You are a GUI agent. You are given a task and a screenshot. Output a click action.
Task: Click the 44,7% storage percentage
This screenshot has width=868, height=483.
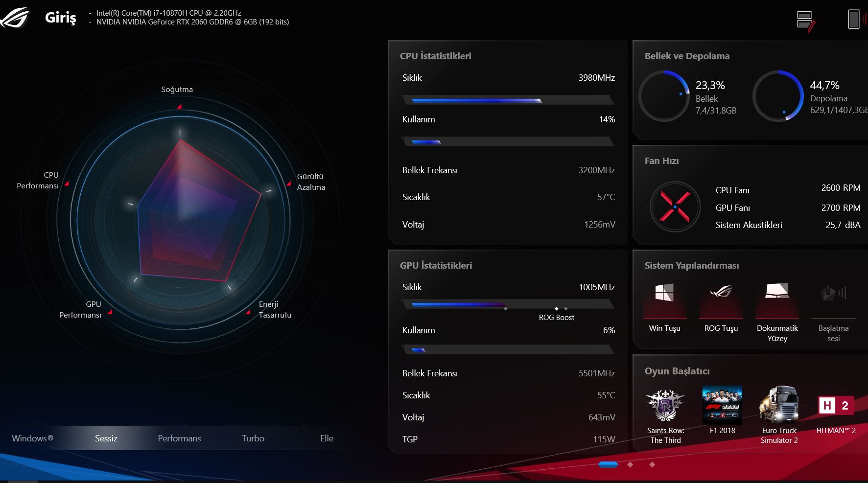pos(825,85)
